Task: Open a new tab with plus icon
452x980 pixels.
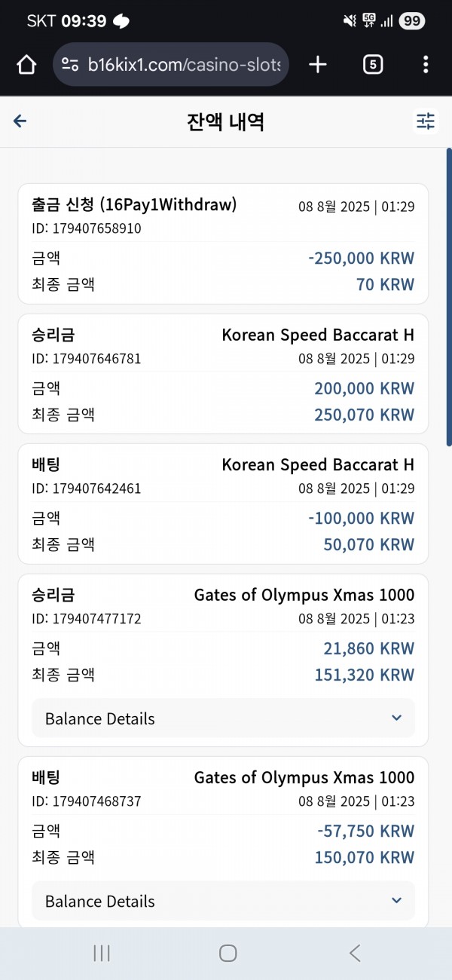Action: click(x=318, y=65)
